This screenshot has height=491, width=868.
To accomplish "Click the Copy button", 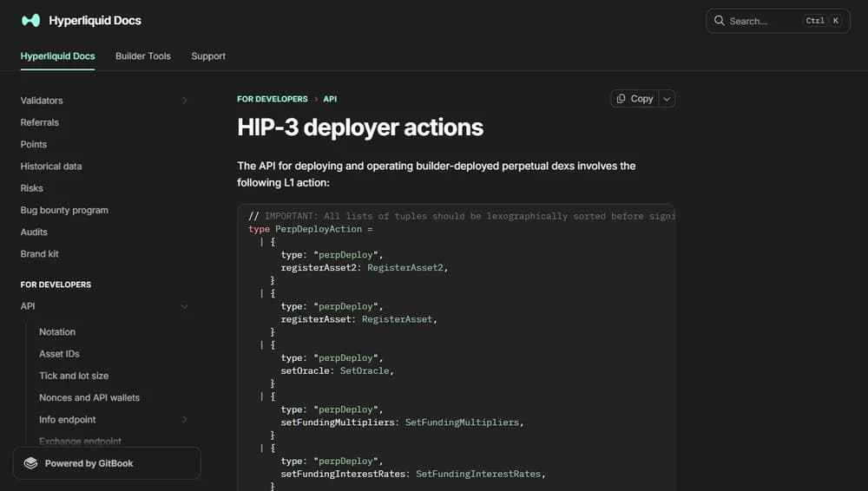I will [x=635, y=99].
